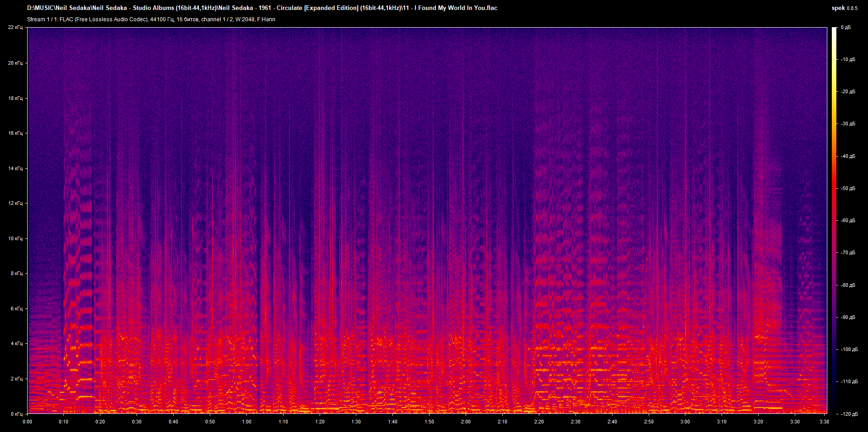
Task: Click the 2:30 time axis label
Action: coord(576,422)
